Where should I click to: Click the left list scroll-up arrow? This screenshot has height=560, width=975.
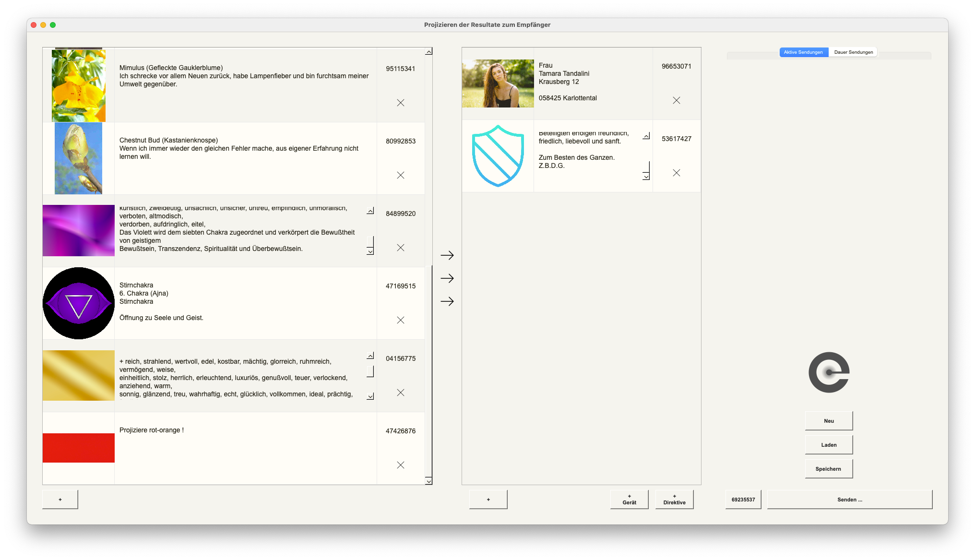(429, 51)
